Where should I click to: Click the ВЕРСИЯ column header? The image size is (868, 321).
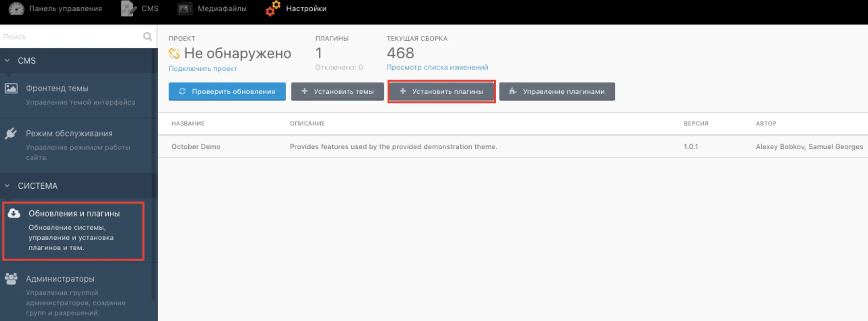[696, 123]
